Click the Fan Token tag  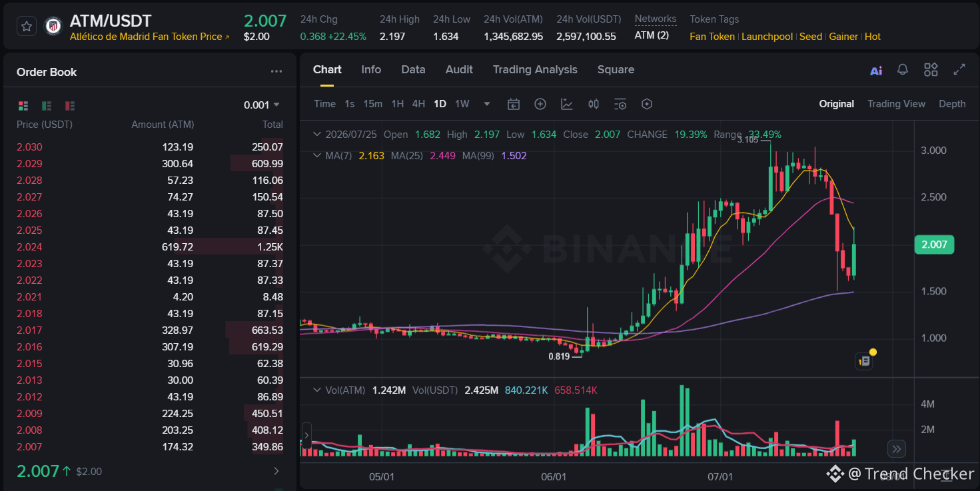(712, 37)
